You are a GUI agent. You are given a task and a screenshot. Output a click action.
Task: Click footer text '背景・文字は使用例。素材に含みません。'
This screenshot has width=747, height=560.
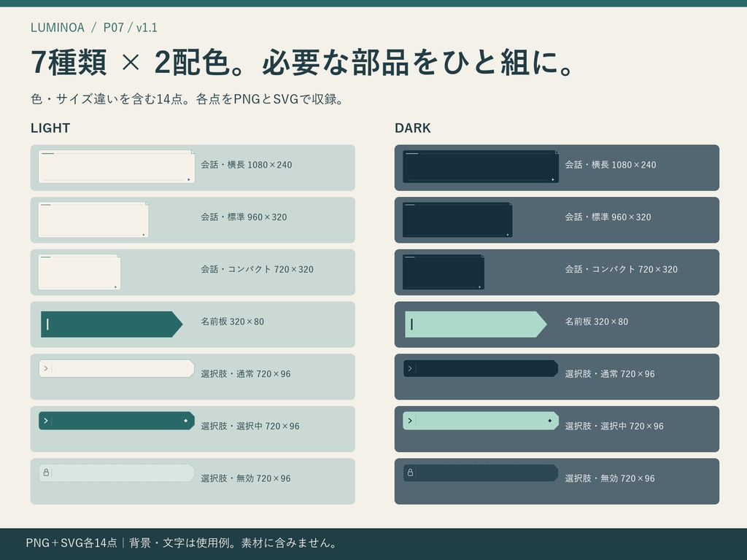point(233,542)
